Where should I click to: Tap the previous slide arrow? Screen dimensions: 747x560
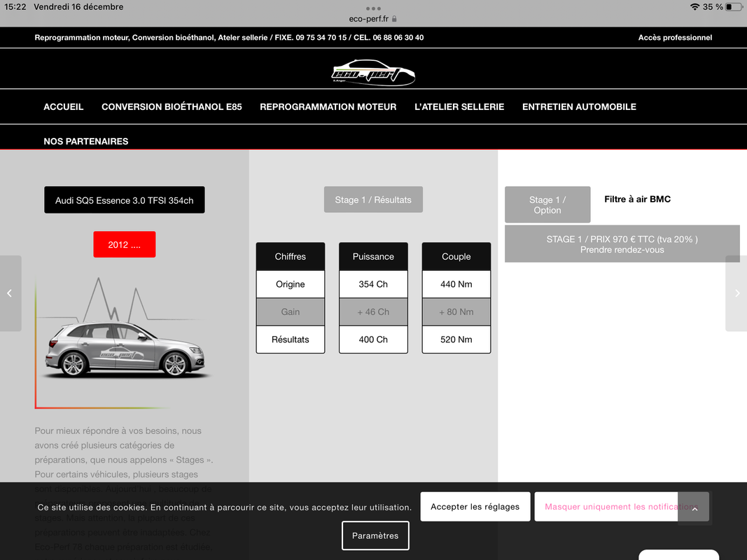10,293
